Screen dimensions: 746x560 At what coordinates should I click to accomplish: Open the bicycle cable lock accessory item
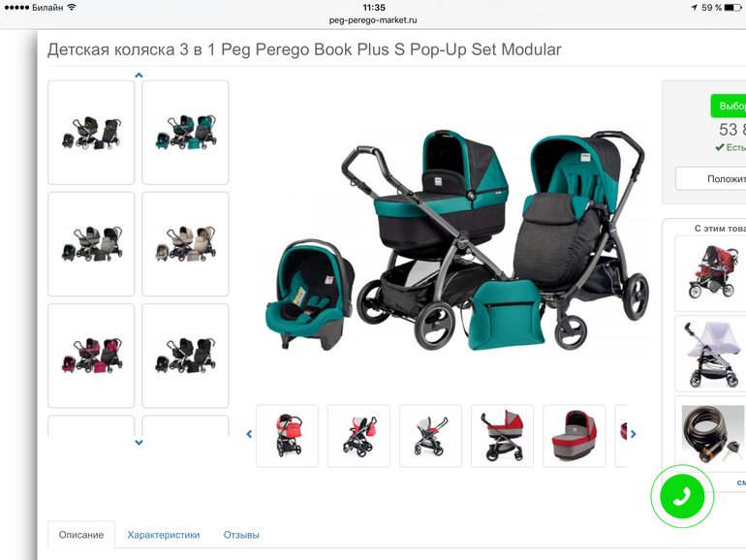coord(711,433)
